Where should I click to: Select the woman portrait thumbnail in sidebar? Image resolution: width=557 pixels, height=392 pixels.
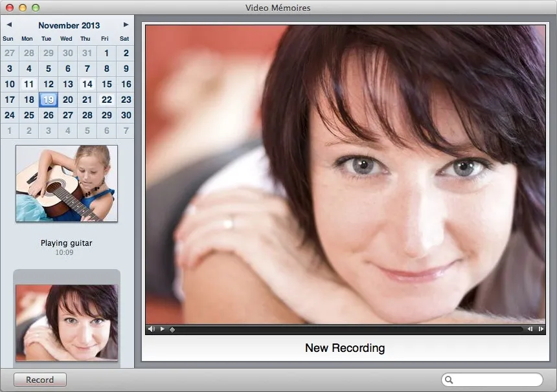click(67, 323)
